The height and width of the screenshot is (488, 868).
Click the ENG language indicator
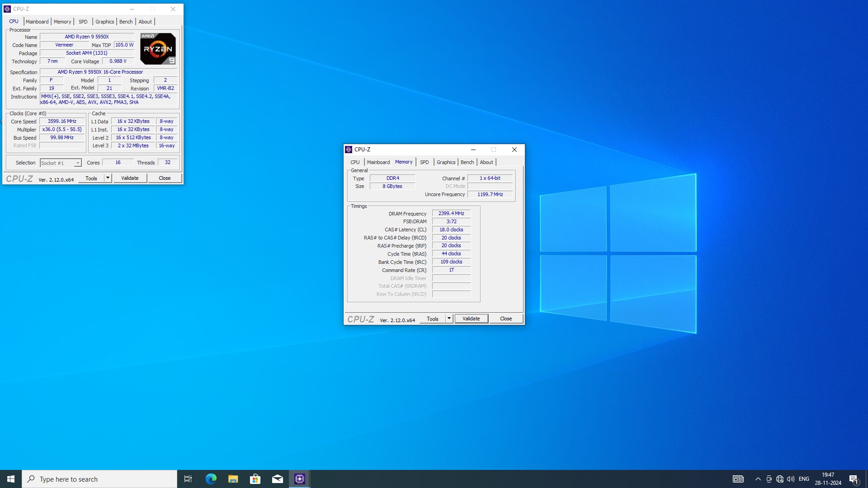click(804, 479)
